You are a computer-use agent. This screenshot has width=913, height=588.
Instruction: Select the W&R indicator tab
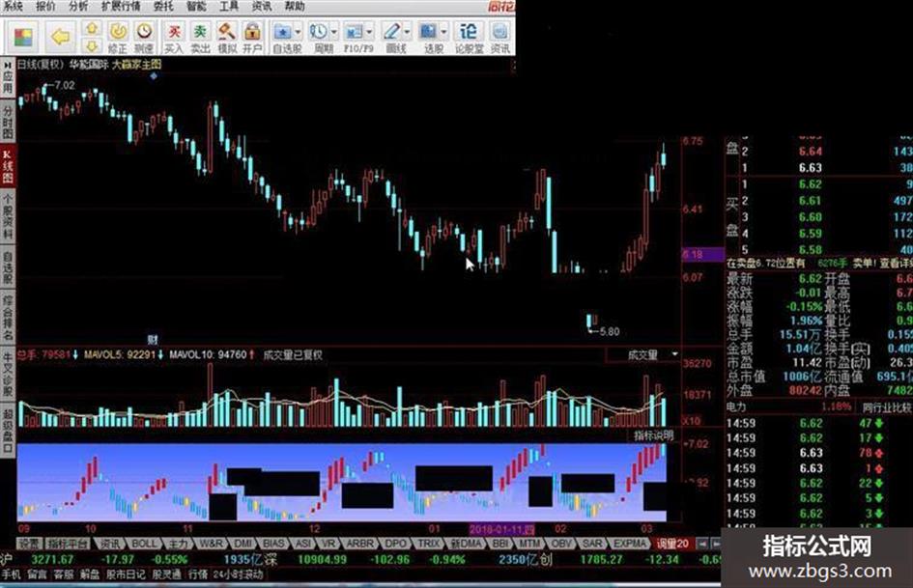(211, 544)
